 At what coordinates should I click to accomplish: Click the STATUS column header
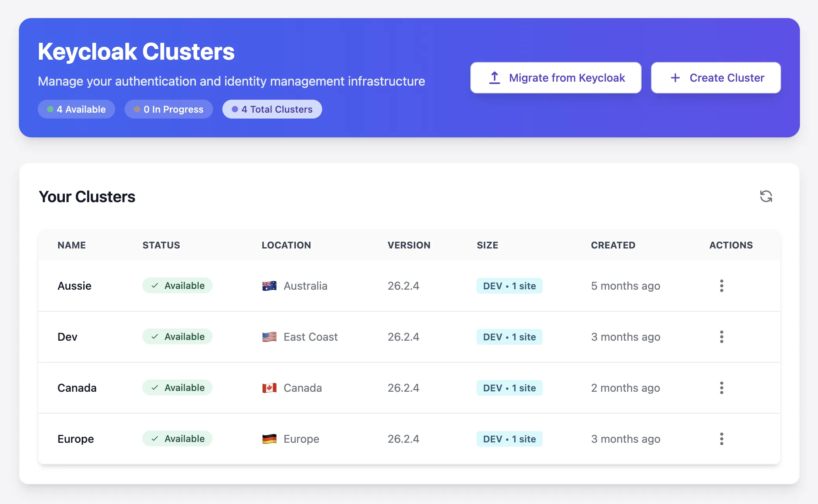pyautogui.click(x=161, y=245)
